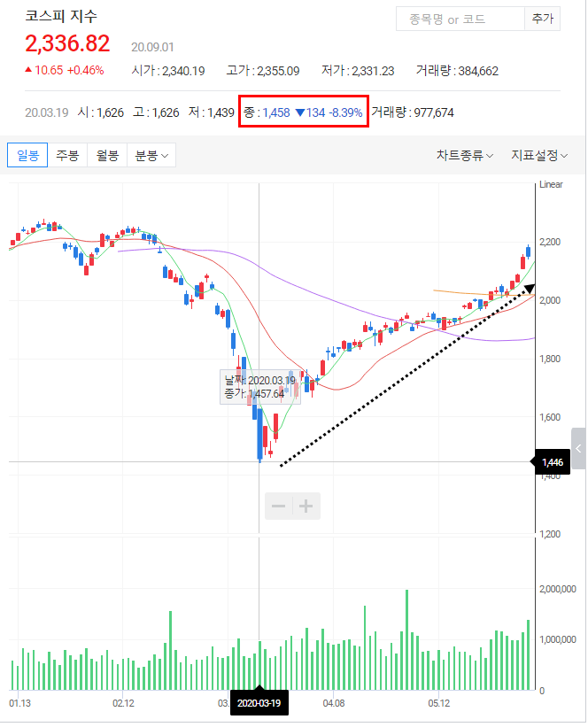Click the 1,446 price axis marker
This screenshot has width=588, height=727.
[x=553, y=462]
